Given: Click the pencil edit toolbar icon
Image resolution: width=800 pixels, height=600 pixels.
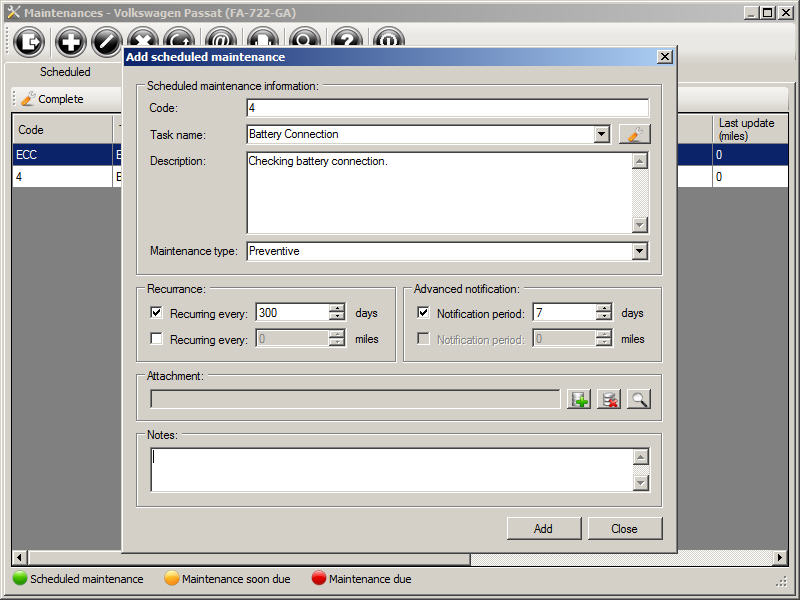Looking at the screenshot, I should coord(106,42).
